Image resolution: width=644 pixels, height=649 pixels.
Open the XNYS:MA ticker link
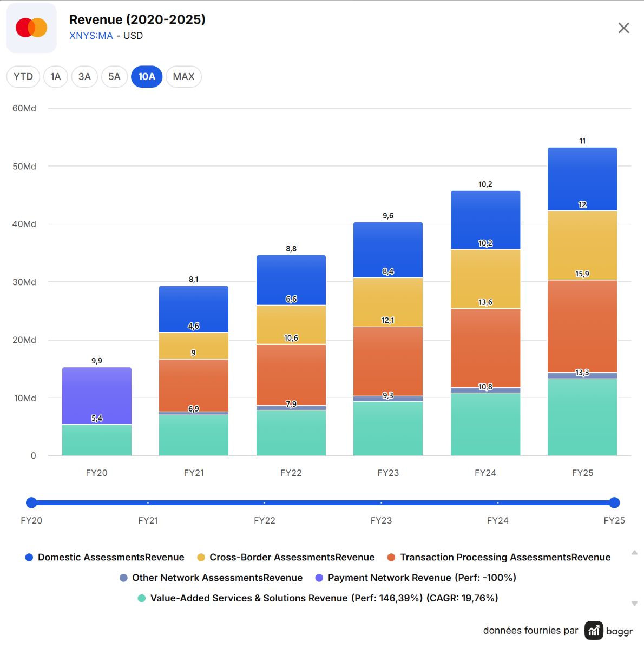click(x=91, y=36)
